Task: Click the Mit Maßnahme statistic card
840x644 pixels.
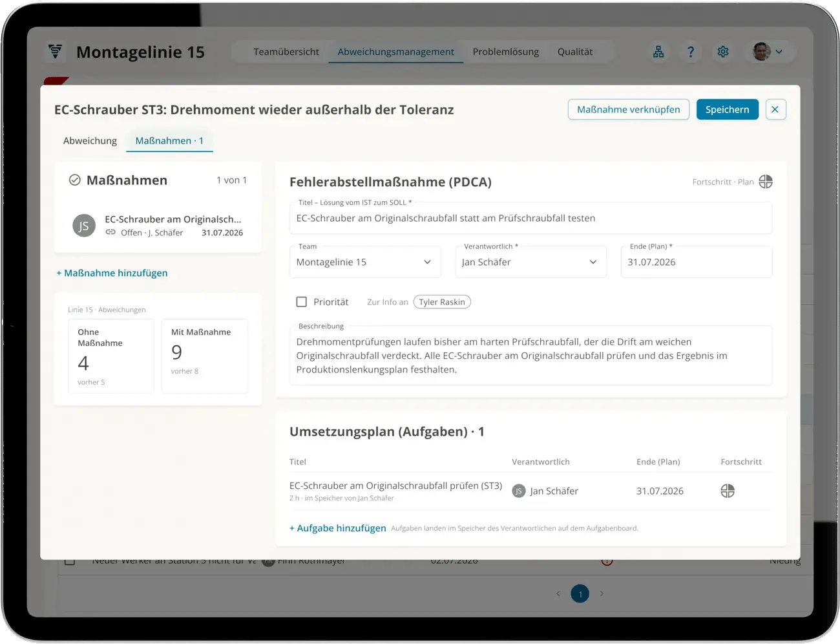Action: [205, 356]
